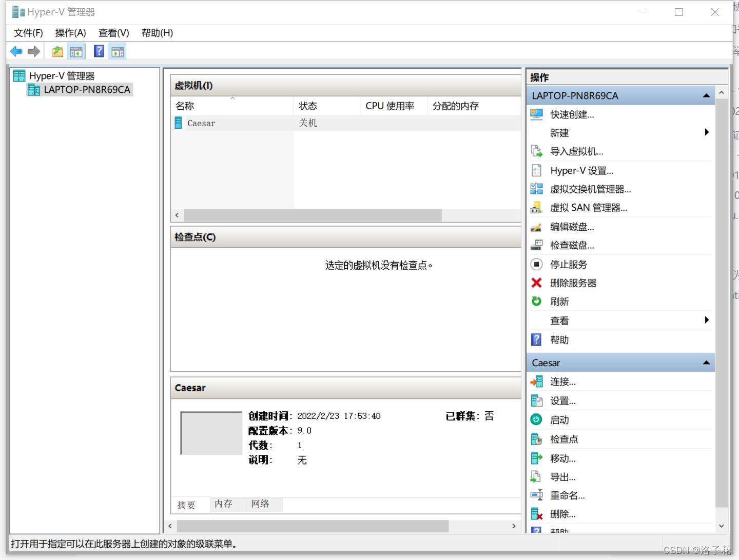Click the 移动 action icon
The image size is (739, 560).
pos(536,458)
